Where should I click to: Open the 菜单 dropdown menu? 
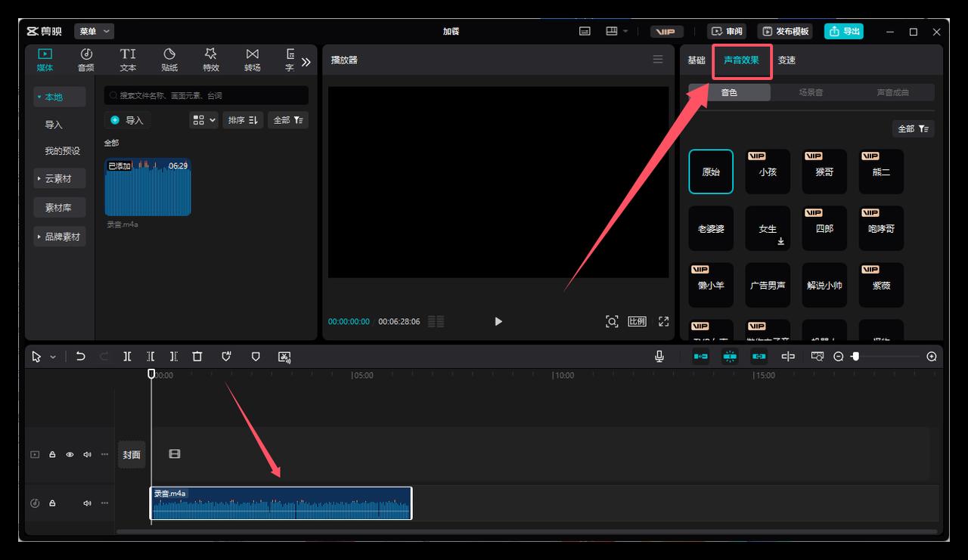(94, 31)
